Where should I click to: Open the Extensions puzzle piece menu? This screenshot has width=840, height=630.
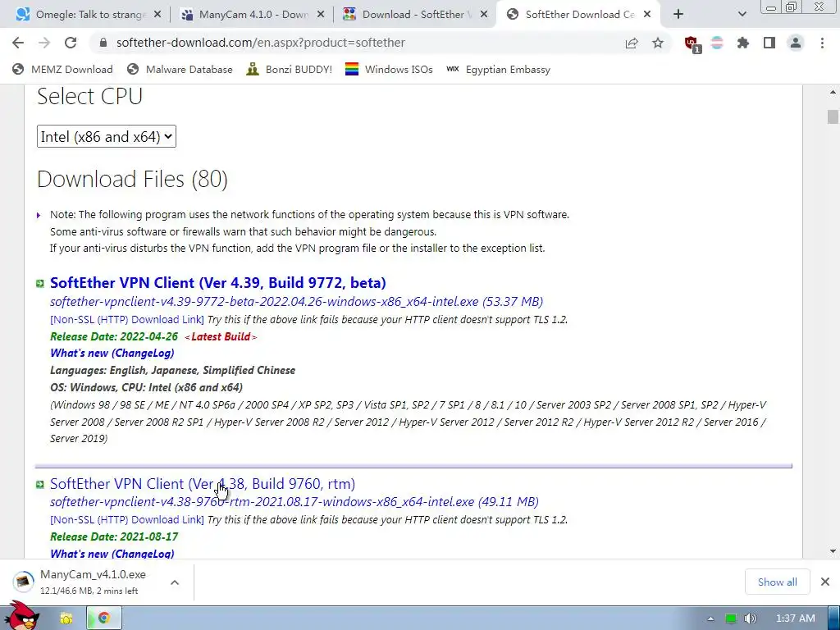click(743, 43)
